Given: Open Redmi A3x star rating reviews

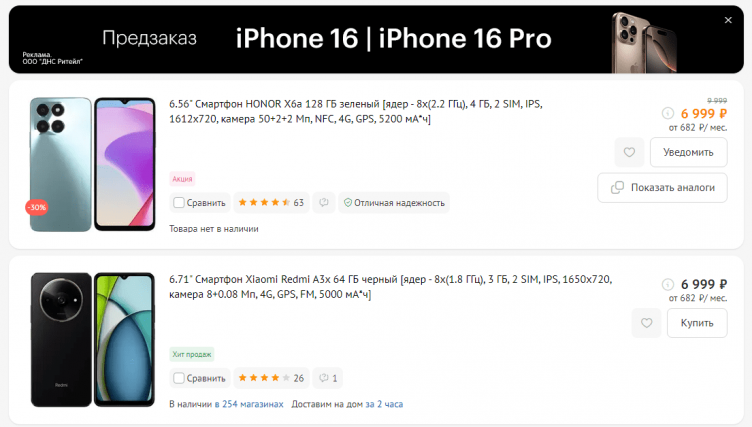Looking at the screenshot, I should (270, 378).
